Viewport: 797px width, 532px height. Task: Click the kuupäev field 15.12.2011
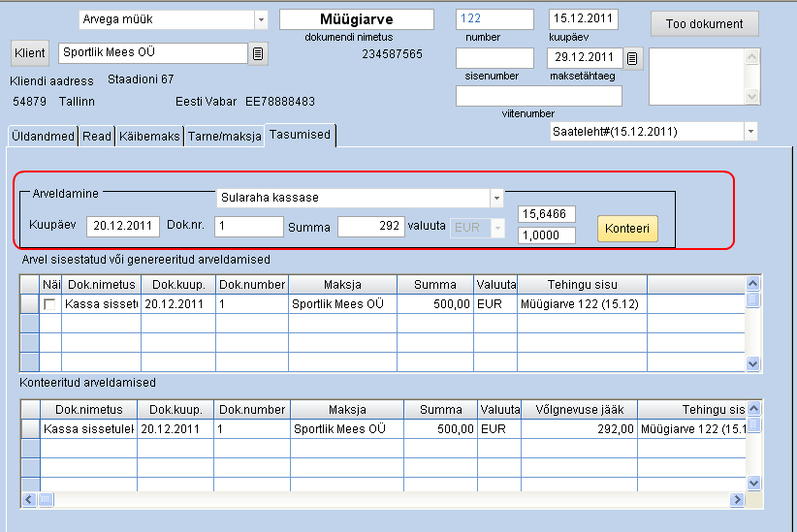click(x=583, y=18)
